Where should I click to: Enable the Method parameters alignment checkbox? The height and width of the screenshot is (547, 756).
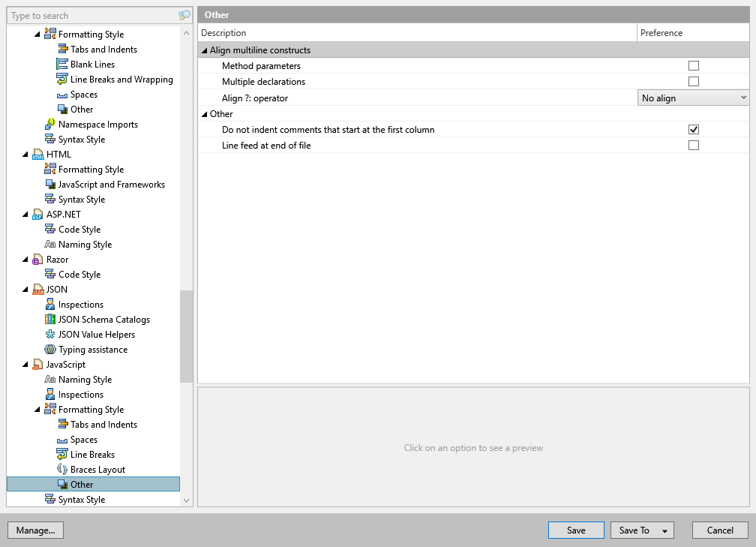[694, 65]
